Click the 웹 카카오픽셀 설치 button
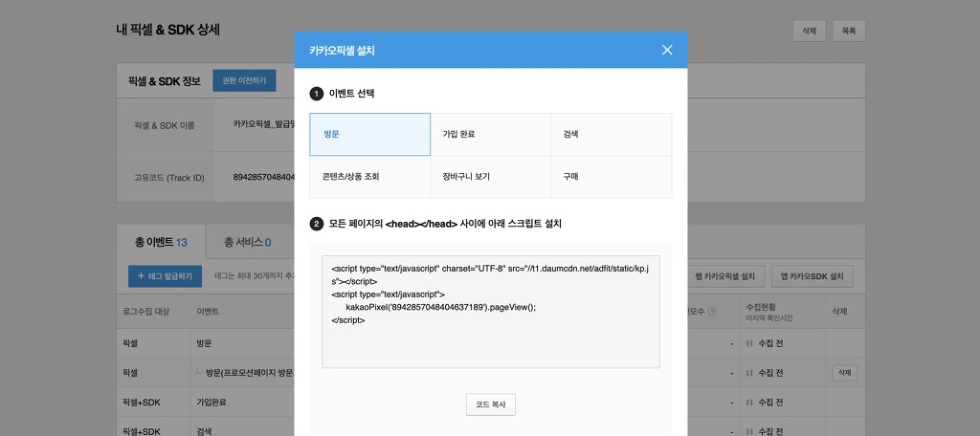 pyautogui.click(x=725, y=276)
